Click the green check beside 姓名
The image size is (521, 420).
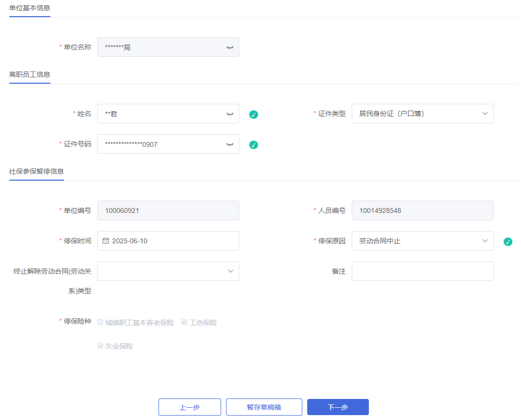tap(253, 115)
